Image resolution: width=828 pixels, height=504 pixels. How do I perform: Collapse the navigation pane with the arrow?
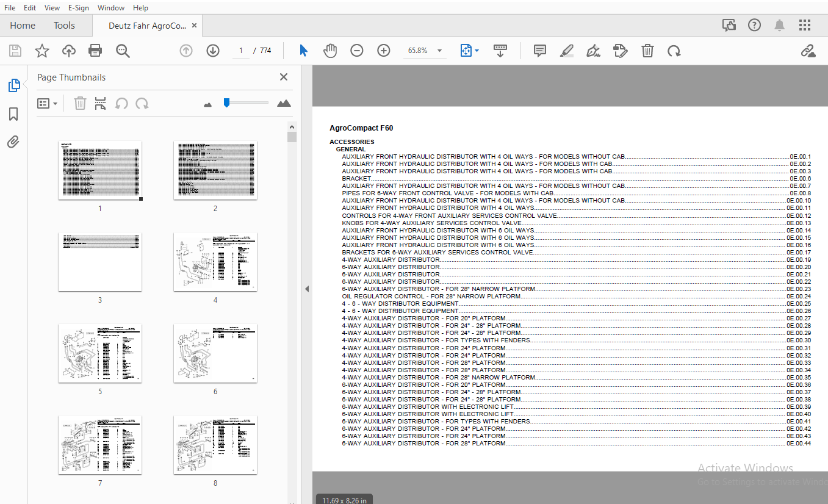(x=307, y=289)
